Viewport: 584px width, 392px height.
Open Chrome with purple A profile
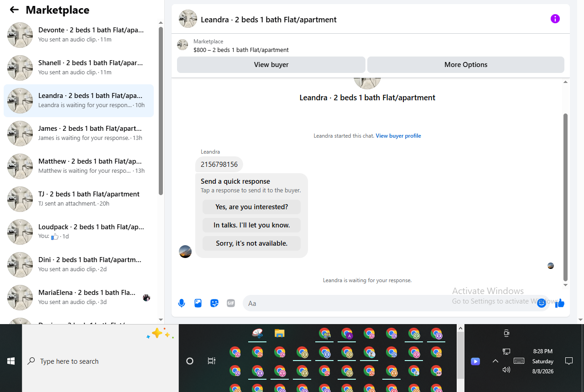[x=347, y=334]
